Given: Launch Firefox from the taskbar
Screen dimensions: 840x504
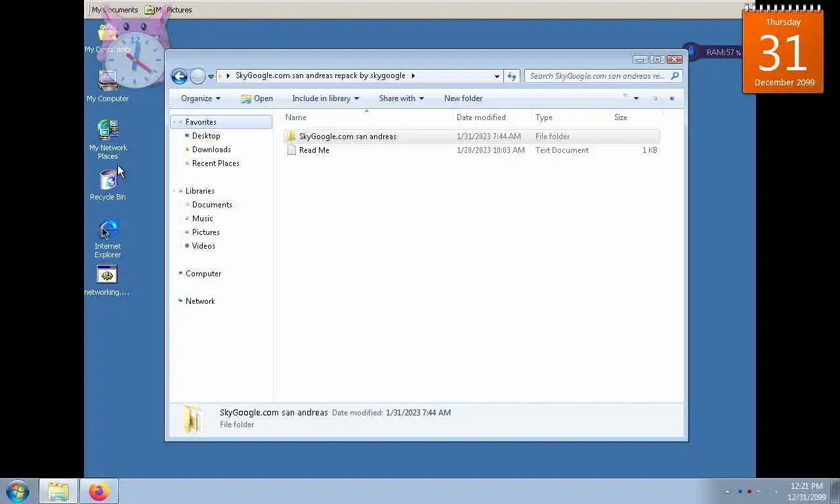Looking at the screenshot, I should pos(99,491).
